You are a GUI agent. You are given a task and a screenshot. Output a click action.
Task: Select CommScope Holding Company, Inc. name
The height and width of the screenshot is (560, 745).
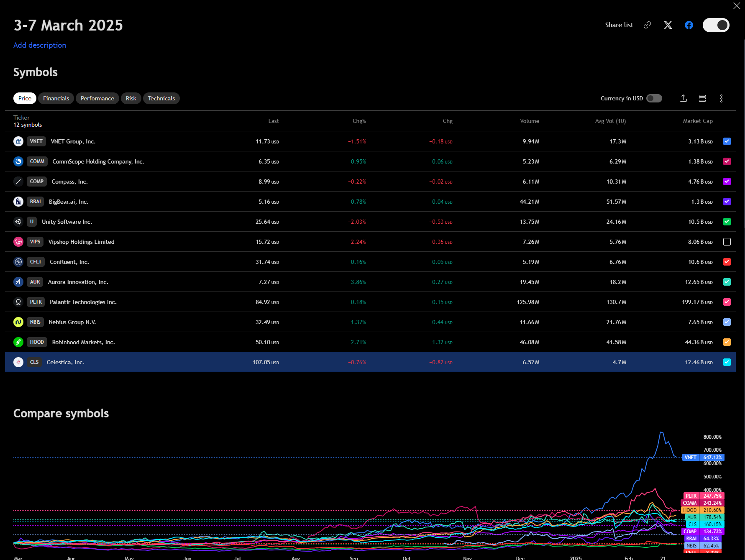98,161
